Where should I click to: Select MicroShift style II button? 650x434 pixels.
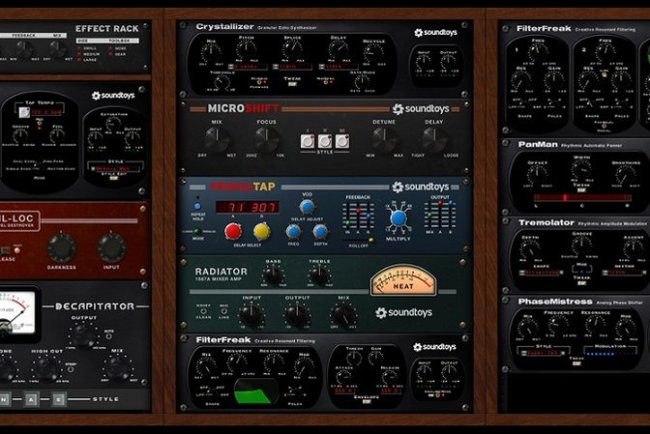[x=325, y=141]
